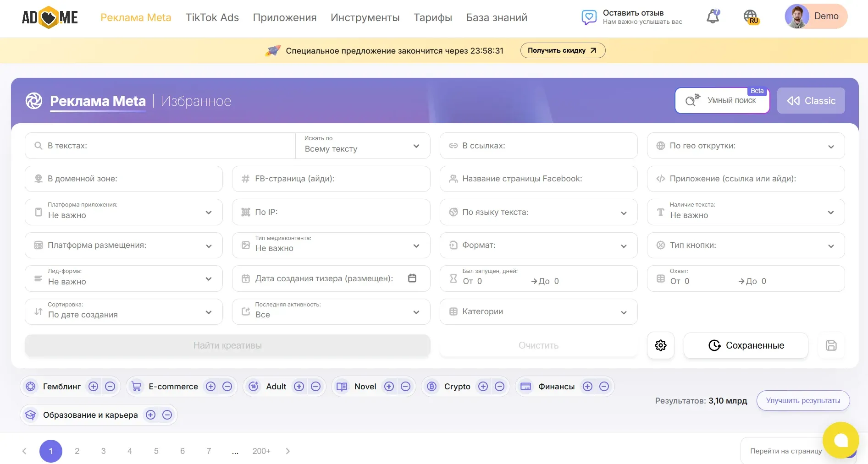Open the notification bell with unread alerts
Viewport: 868px width, 464px height.
[712, 16]
